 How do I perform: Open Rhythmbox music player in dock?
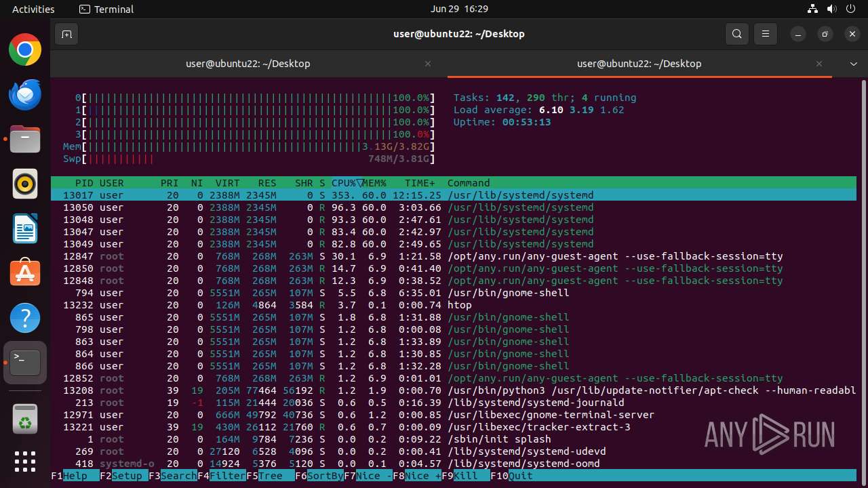[25, 184]
